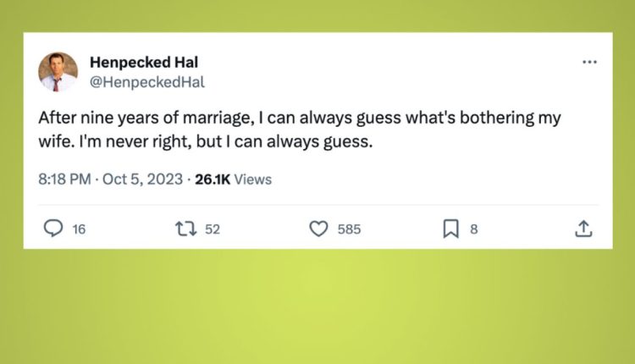Click the bookmark count 8
Viewport: 635px width, 364px height.
coord(474,229)
